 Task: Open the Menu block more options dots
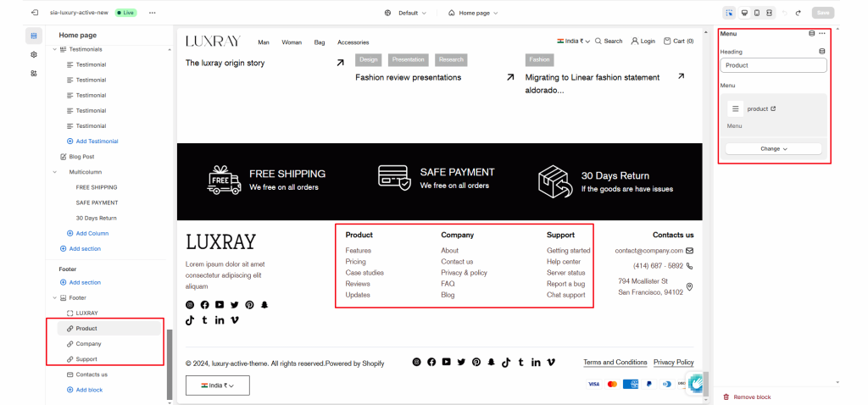[x=822, y=34]
